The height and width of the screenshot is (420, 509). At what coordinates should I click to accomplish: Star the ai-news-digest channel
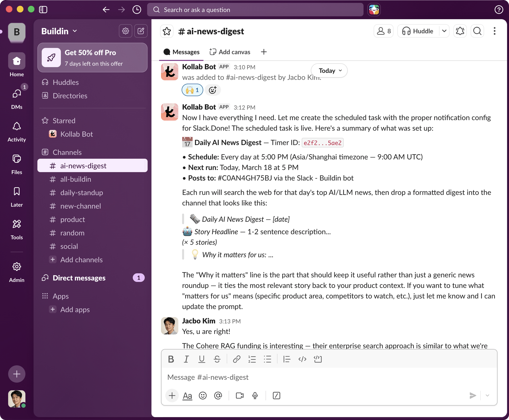(x=167, y=31)
